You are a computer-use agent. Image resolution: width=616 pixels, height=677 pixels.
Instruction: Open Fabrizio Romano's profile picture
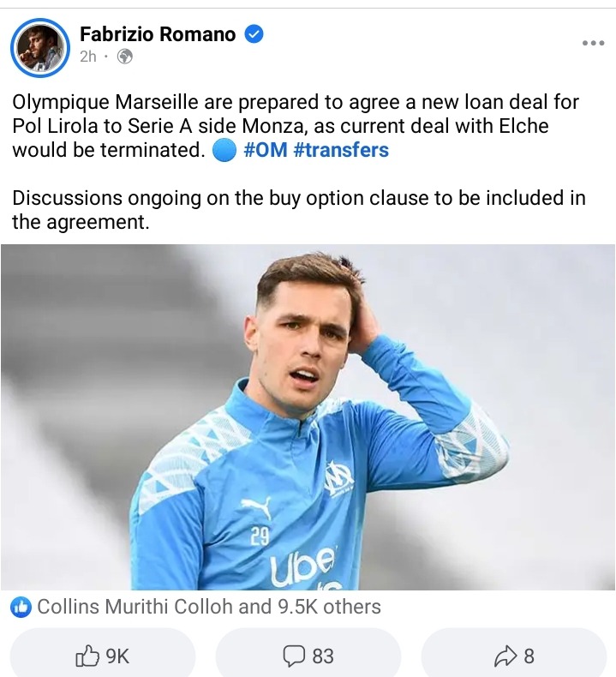[x=40, y=47]
